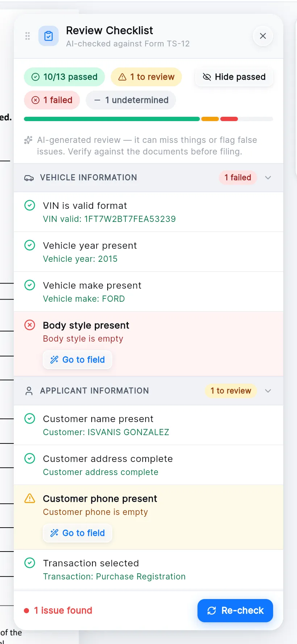Click the Body style is empty message

[83, 339]
